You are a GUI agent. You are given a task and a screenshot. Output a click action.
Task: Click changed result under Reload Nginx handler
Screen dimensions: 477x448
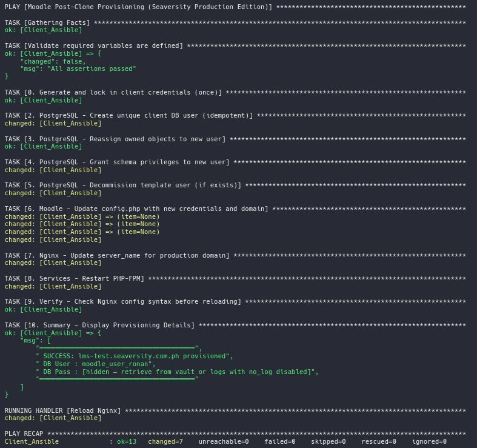coord(53,418)
